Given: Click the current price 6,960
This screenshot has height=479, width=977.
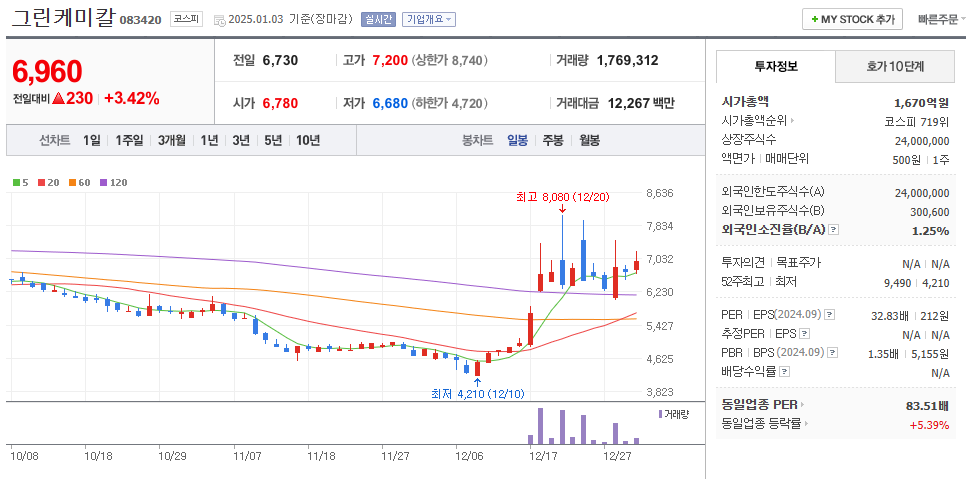Looking at the screenshot, I should (x=47, y=72).
